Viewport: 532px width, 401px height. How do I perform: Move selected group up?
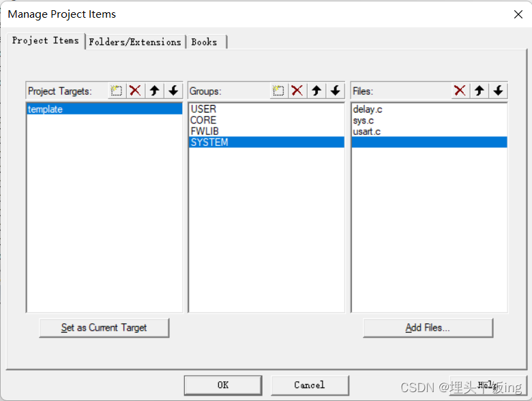point(316,91)
